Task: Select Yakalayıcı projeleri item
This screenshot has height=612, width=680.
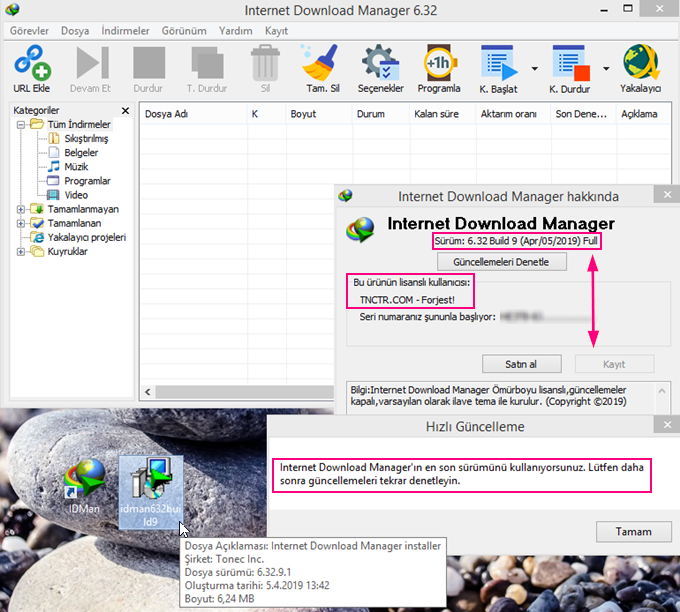Action: 87,237
